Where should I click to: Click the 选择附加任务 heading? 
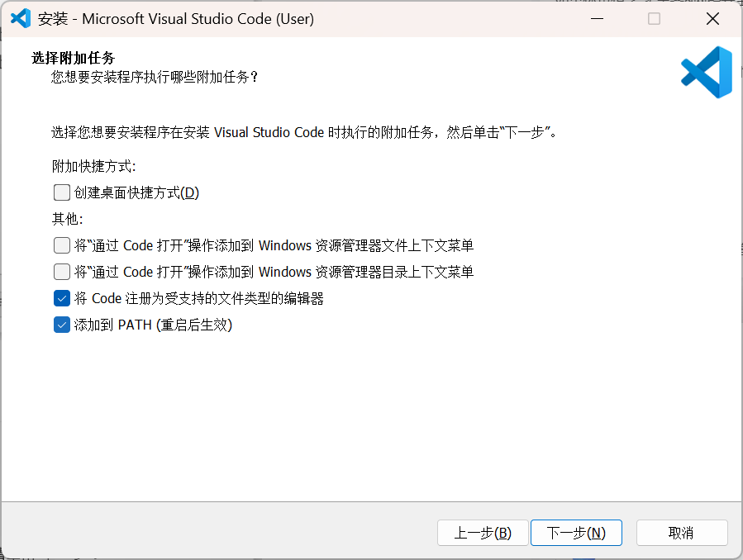coord(74,58)
